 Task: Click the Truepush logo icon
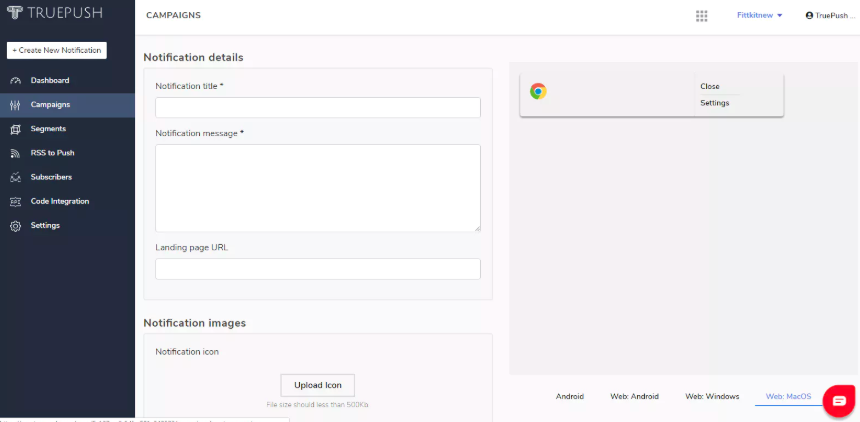pos(15,13)
